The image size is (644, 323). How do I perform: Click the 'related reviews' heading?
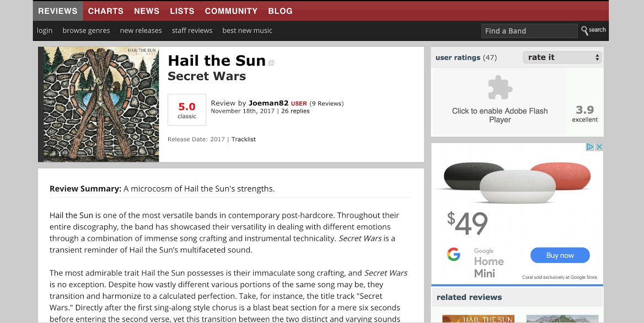point(469,297)
